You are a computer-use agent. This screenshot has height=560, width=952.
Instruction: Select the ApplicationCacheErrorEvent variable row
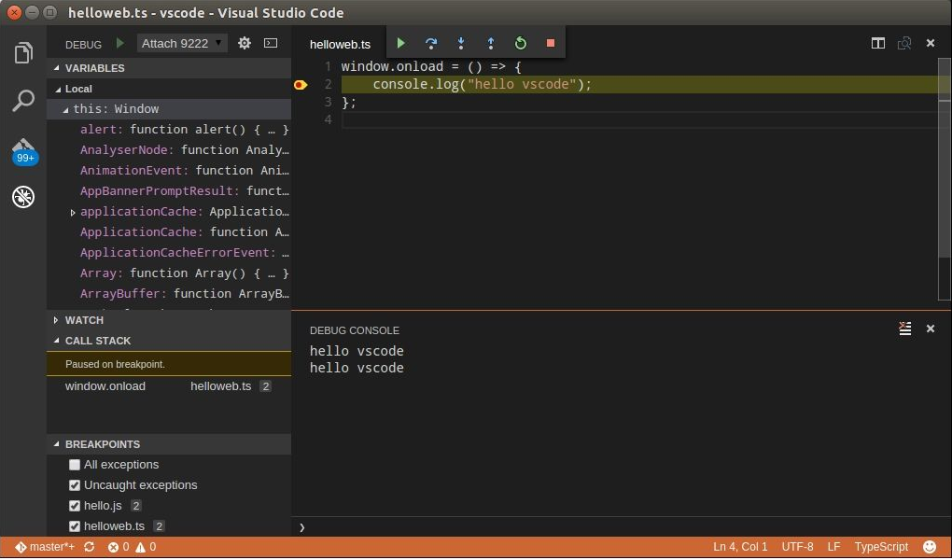click(169, 253)
